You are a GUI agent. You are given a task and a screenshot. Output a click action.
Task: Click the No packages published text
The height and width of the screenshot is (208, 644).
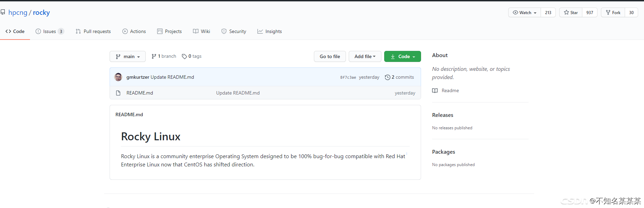tap(453, 165)
